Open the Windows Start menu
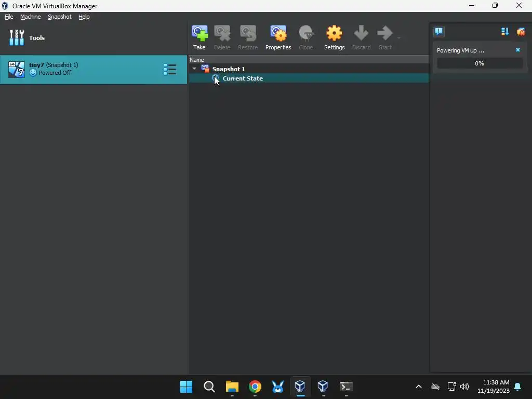 pyautogui.click(x=187, y=387)
